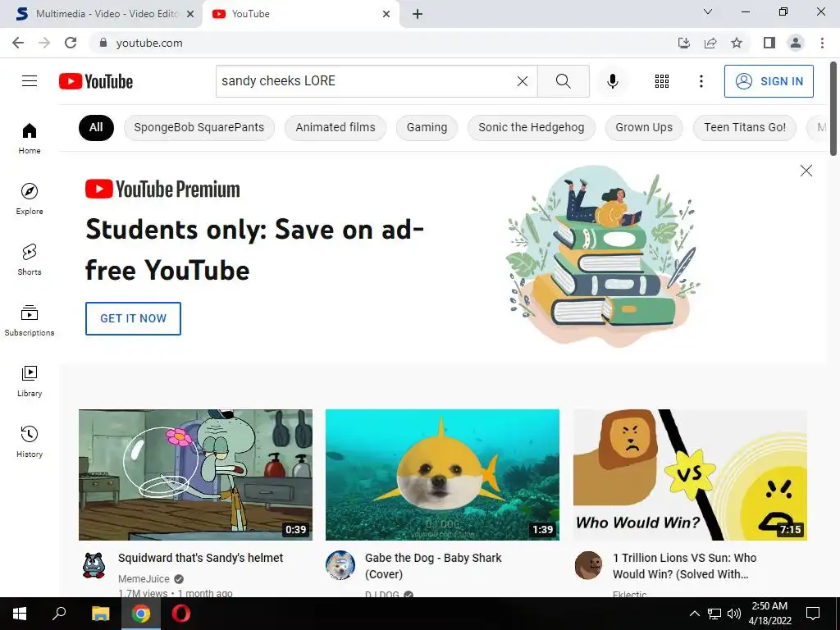The height and width of the screenshot is (630, 840).
Task: Filter by Sonic the Hedgehog chip
Action: pyautogui.click(x=532, y=127)
